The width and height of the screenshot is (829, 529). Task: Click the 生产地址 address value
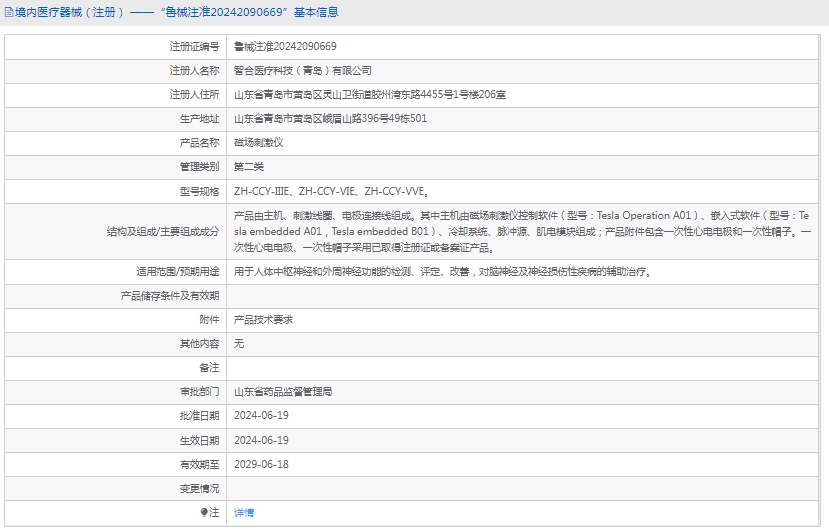tap(330, 119)
